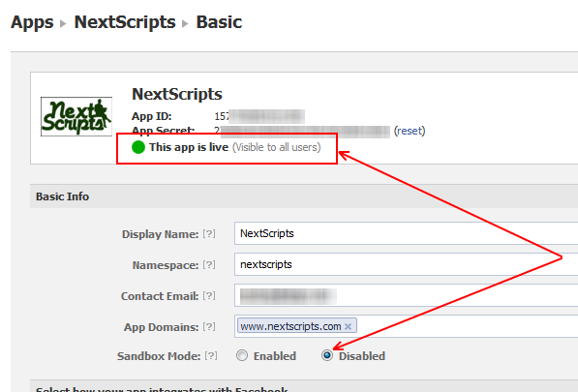Select the Sandbox Mode Disabled radio button
578x392 pixels.
click(327, 355)
